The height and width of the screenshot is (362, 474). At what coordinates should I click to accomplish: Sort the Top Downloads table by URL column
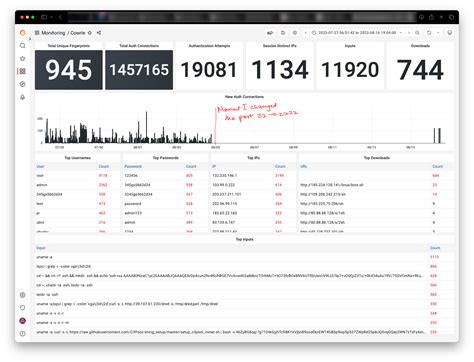(x=303, y=166)
